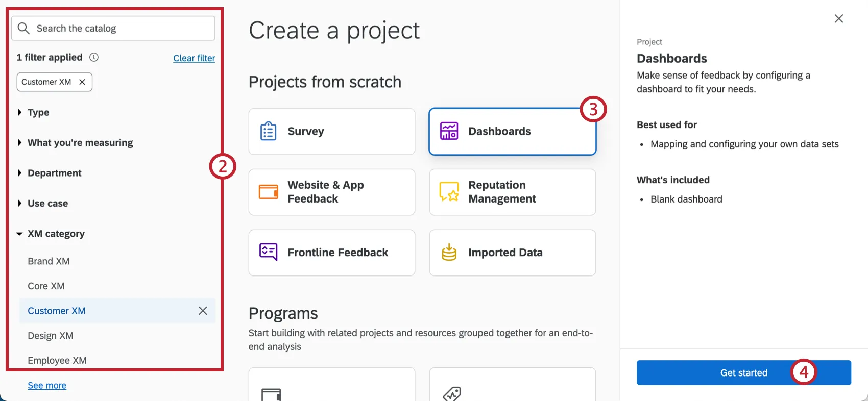Click the Reputation Management icon

448,192
